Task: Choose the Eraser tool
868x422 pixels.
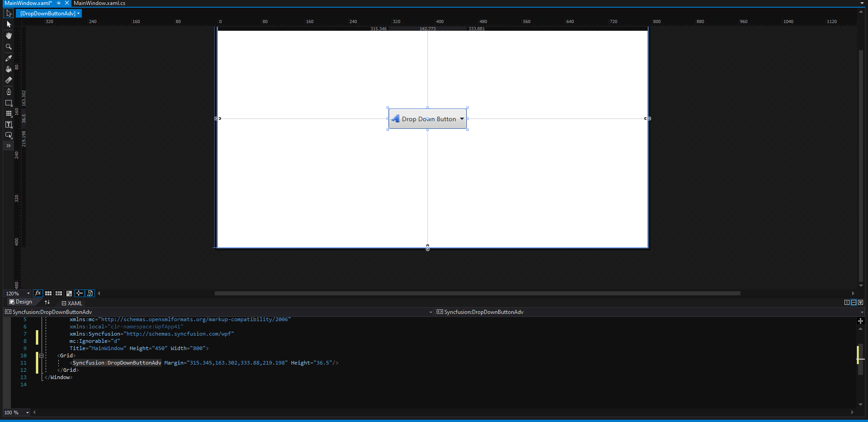Action: pos(8,80)
